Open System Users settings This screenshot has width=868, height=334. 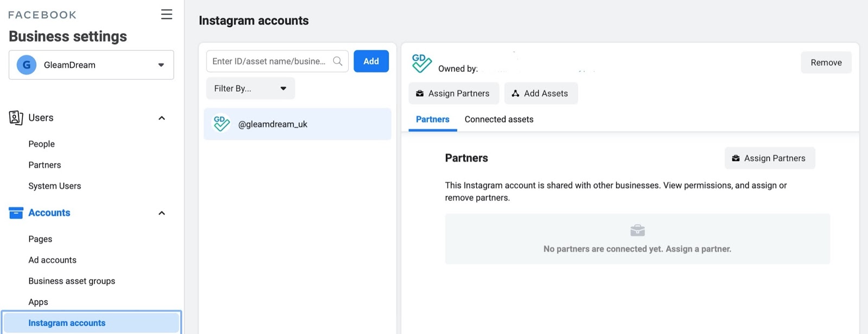pos(55,186)
